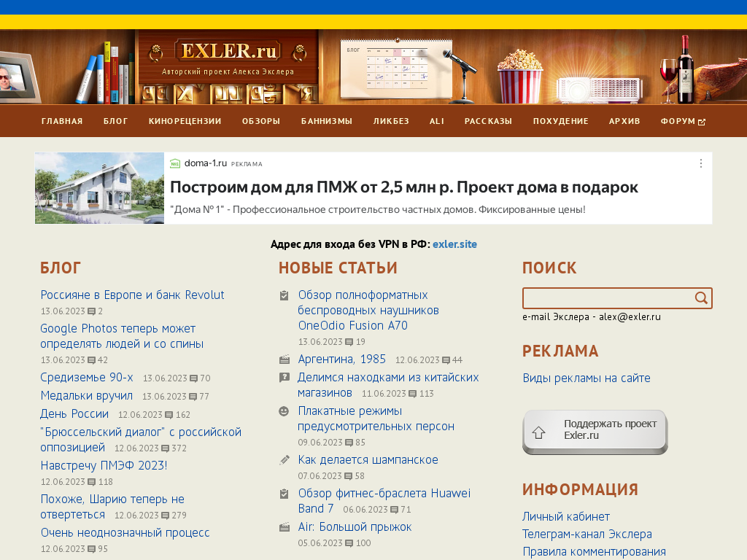Viewport: 747px width, 560px height.
Task: Click the projector image in header
Action: (600, 90)
